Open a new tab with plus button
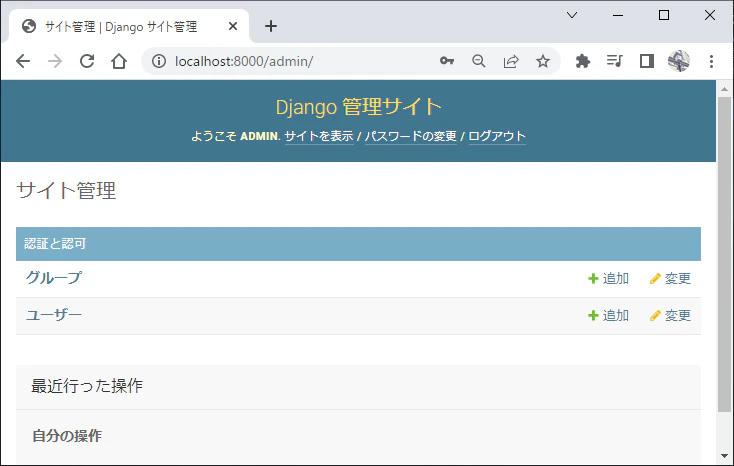 (271, 26)
